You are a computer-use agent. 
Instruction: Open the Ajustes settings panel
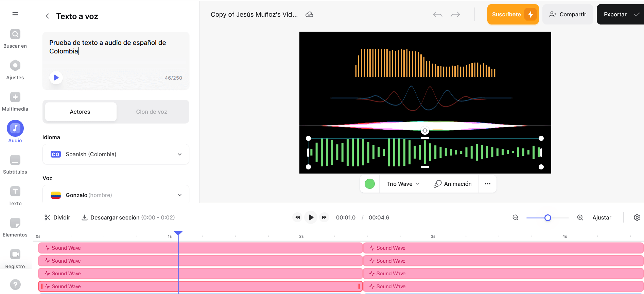15,70
